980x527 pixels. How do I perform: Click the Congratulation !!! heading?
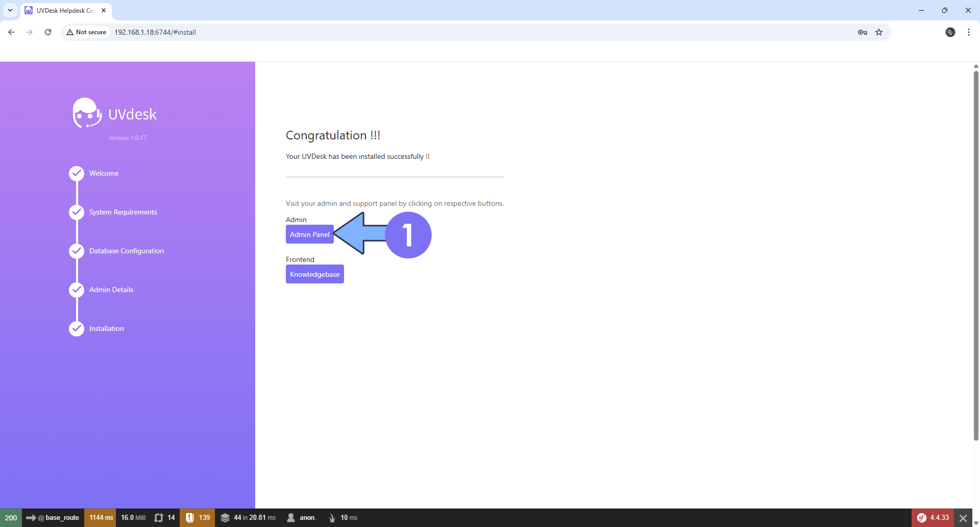333,135
